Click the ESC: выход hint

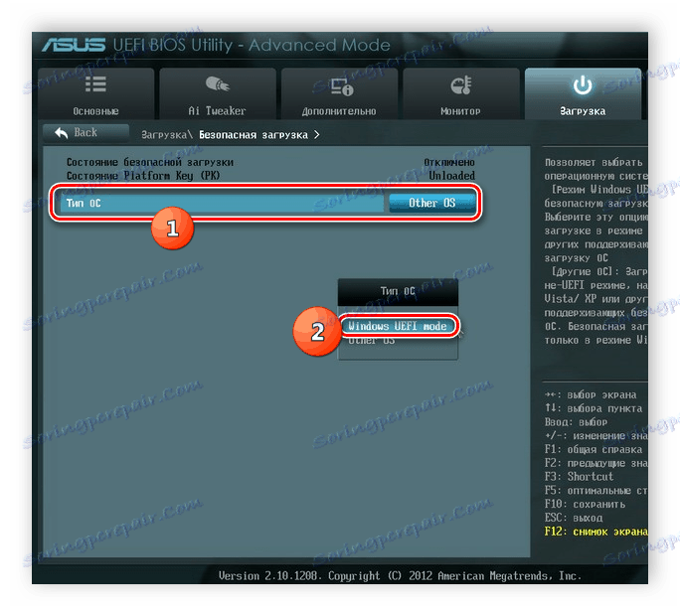(574, 518)
